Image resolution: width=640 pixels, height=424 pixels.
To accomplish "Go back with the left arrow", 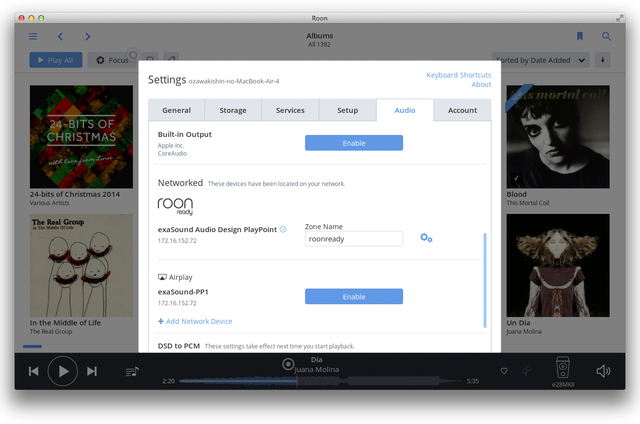I will (60, 37).
